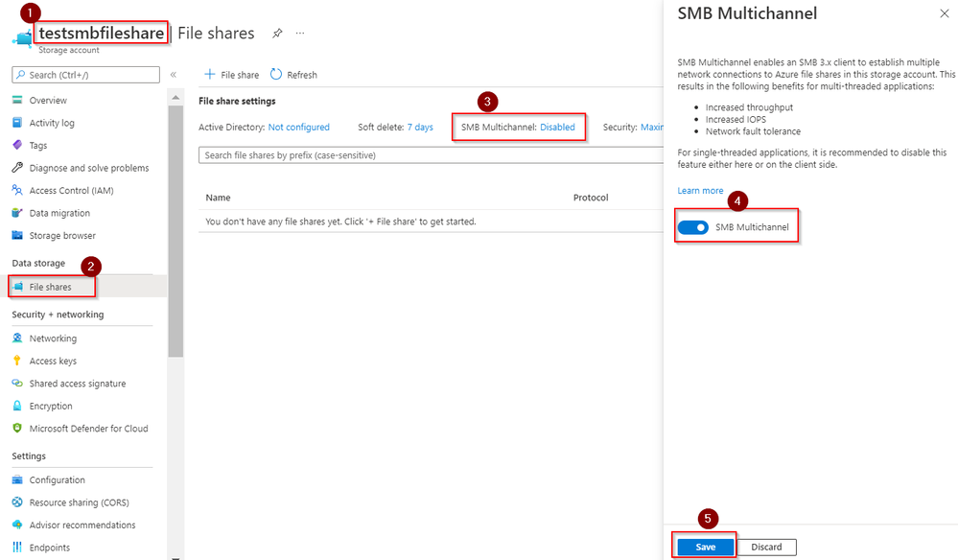The width and height of the screenshot is (958, 560).
Task: Click the Configuration icon
Action: point(17,480)
